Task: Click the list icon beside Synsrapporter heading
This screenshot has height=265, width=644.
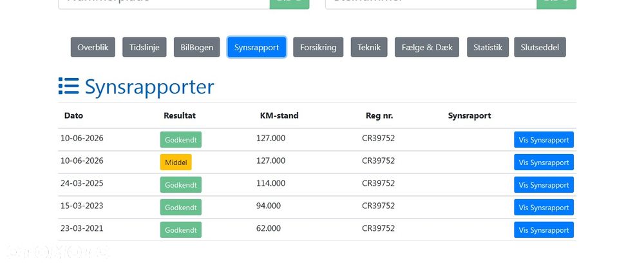Action: [69, 86]
